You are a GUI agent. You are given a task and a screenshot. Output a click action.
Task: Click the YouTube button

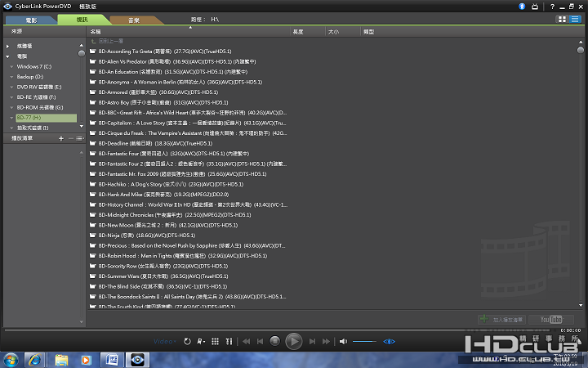pos(551,320)
